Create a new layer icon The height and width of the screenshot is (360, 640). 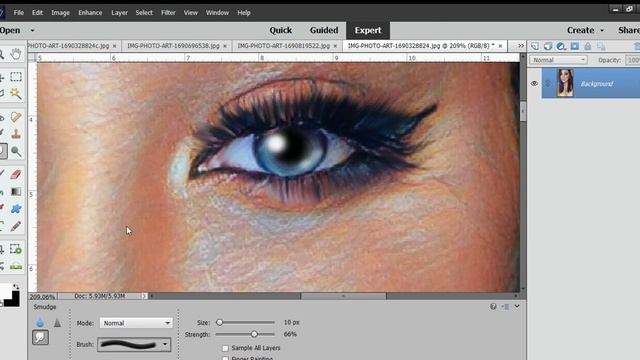[x=535, y=46]
